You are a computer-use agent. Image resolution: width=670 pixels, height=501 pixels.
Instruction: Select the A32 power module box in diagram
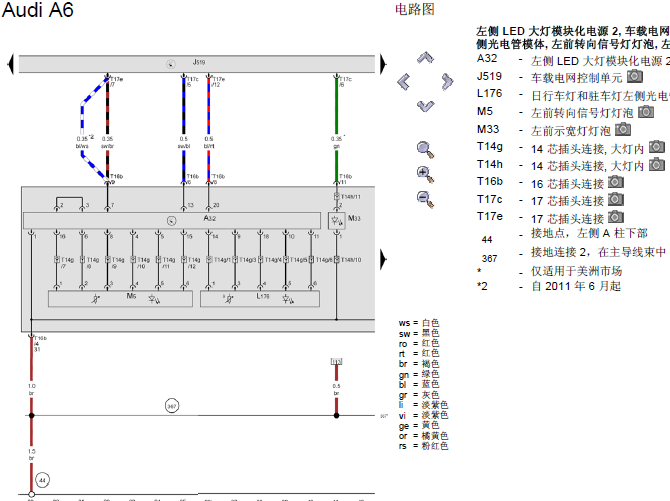point(172,220)
